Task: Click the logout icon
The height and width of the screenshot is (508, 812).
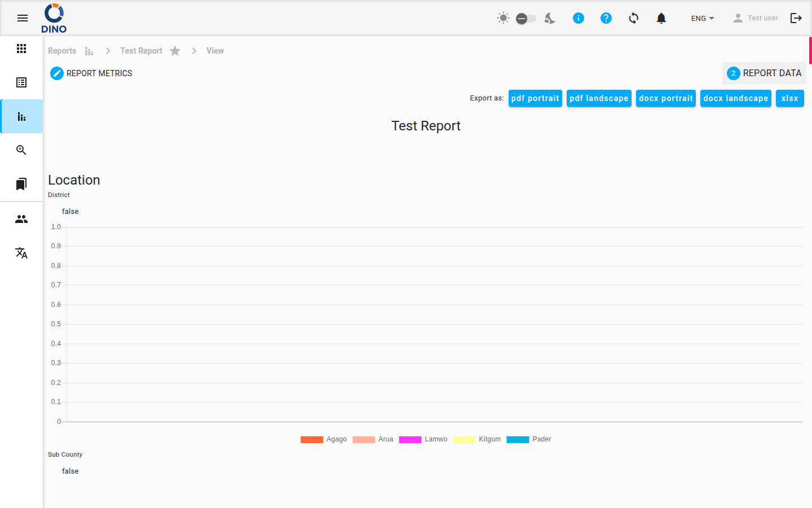Action: point(796,18)
